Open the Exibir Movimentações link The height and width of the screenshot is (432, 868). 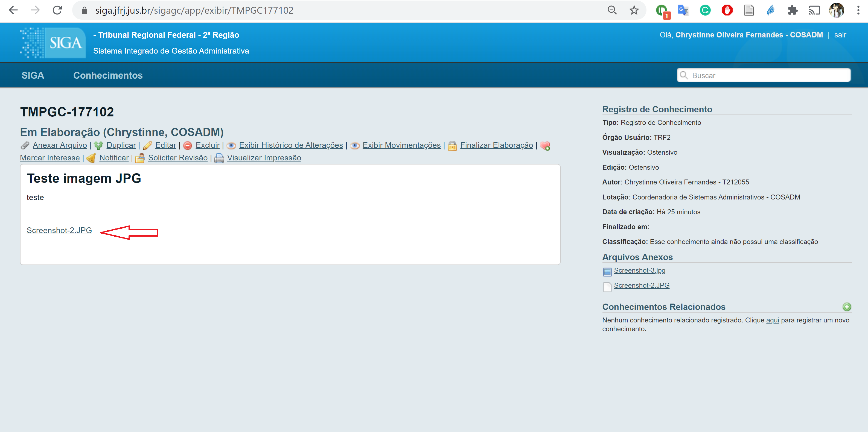click(401, 145)
